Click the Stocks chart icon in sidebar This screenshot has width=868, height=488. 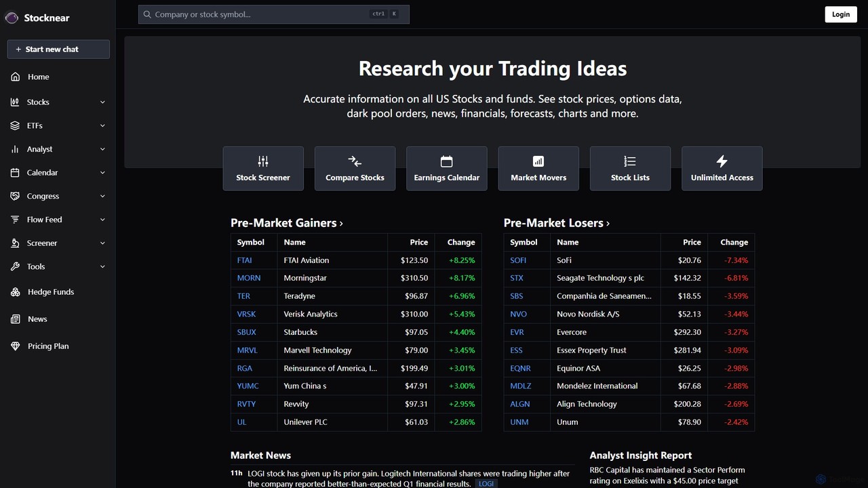pos(15,102)
